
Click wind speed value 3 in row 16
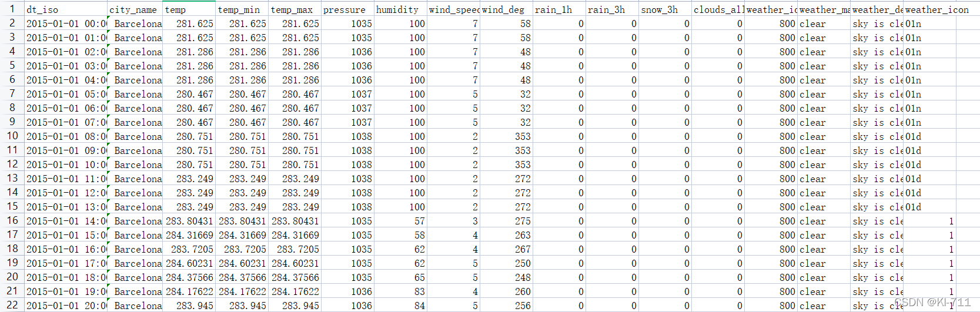click(453, 221)
